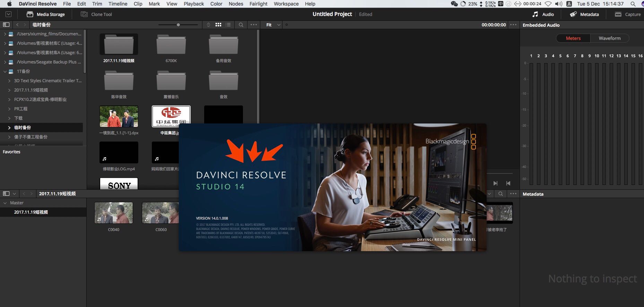The image size is (644, 307).
Task: Select the 6700K folder thumbnail
Action: (171, 44)
